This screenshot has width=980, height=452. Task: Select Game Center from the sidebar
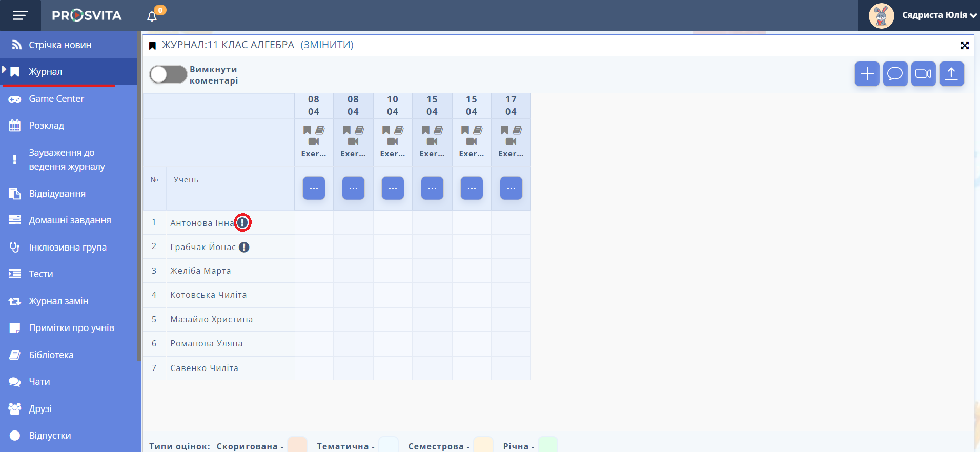point(56,99)
